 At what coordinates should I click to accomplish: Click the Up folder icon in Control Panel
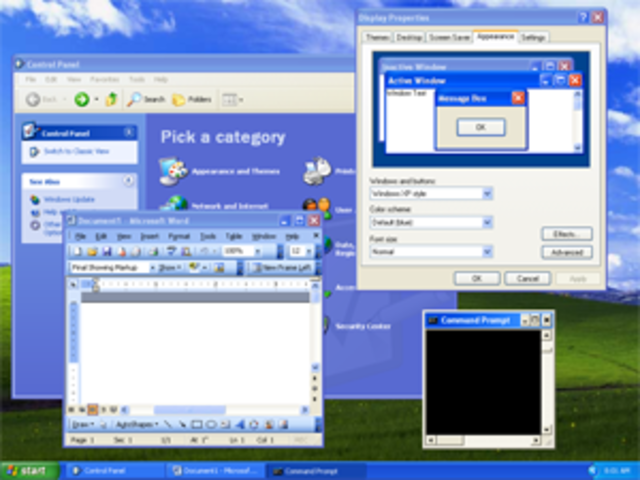pos(111,99)
